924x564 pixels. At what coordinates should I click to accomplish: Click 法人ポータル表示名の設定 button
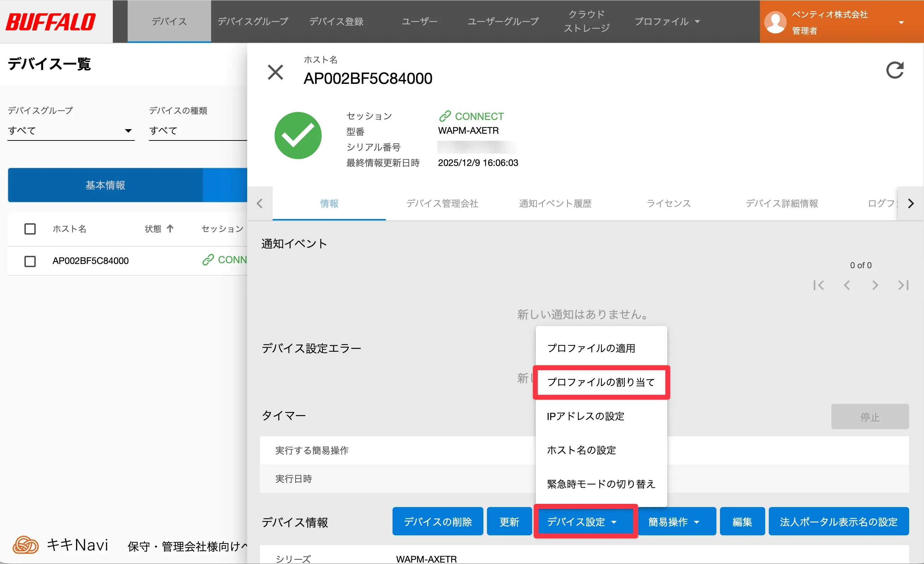(838, 522)
